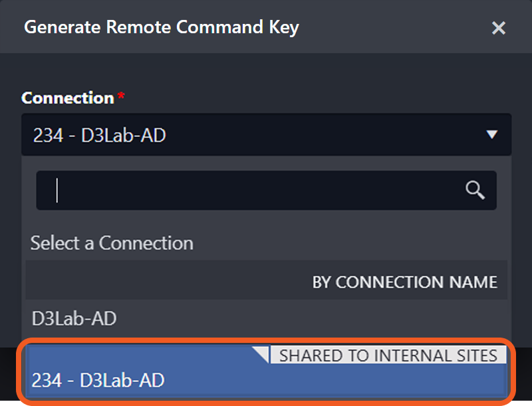The image size is (532, 406).
Task: Click the Connection field label
Action: coord(68,98)
